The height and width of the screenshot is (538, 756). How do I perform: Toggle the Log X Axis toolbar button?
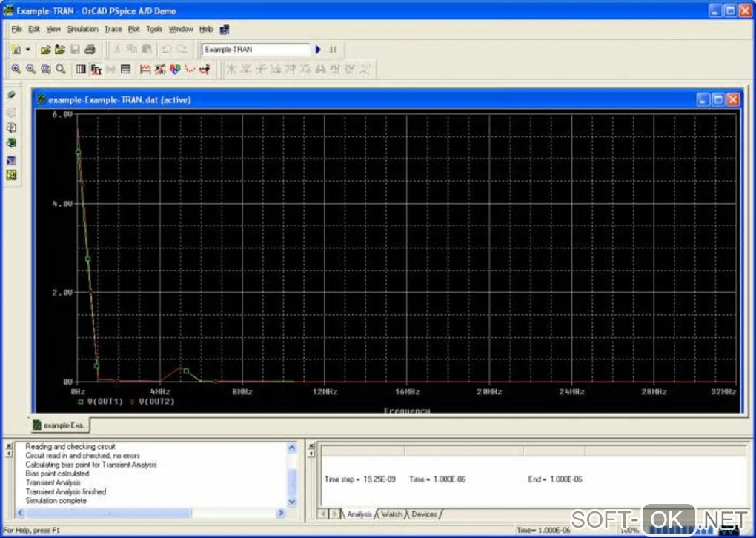[81, 70]
